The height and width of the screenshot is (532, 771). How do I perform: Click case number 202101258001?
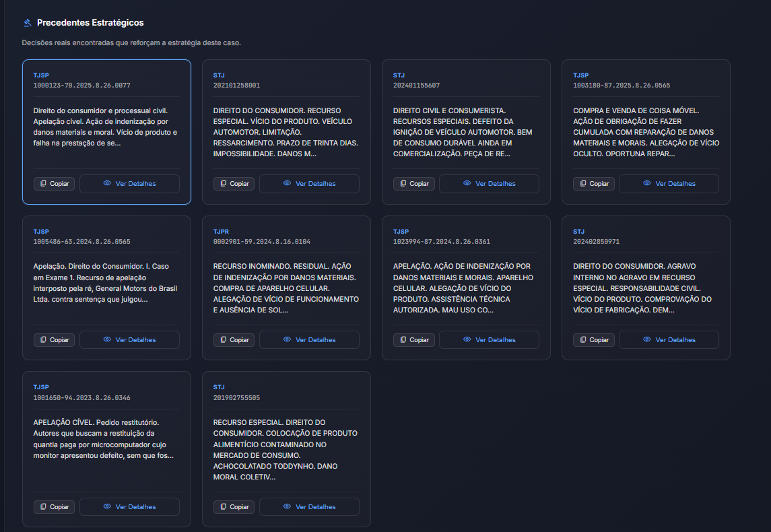tap(236, 85)
